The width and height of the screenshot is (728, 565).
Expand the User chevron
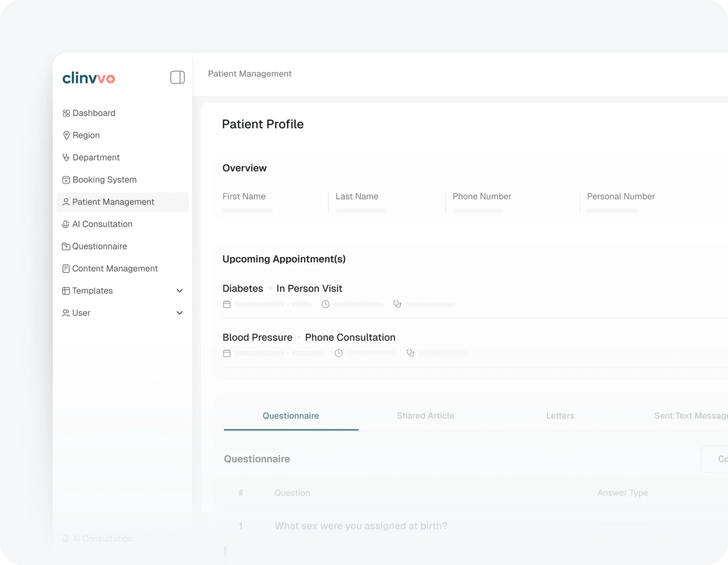tap(179, 313)
